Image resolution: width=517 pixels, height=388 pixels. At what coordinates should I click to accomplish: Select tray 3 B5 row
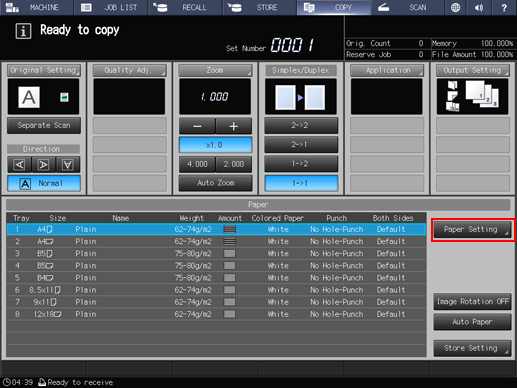click(x=216, y=254)
